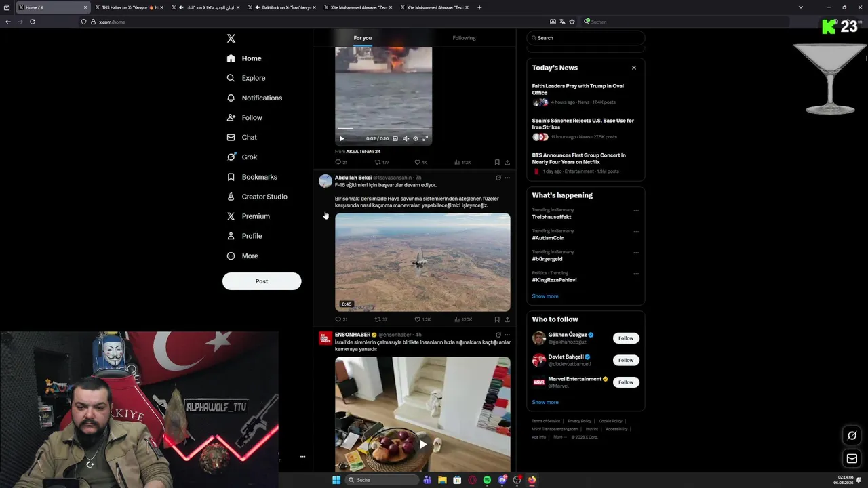Bookmark the AKSA TuFaNı video post
This screenshot has width=868, height=488.
(497, 163)
